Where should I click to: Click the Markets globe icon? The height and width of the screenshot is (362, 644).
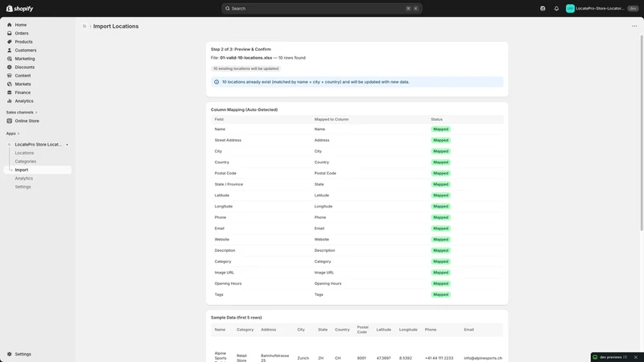pyautogui.click(x=10, y=84)
